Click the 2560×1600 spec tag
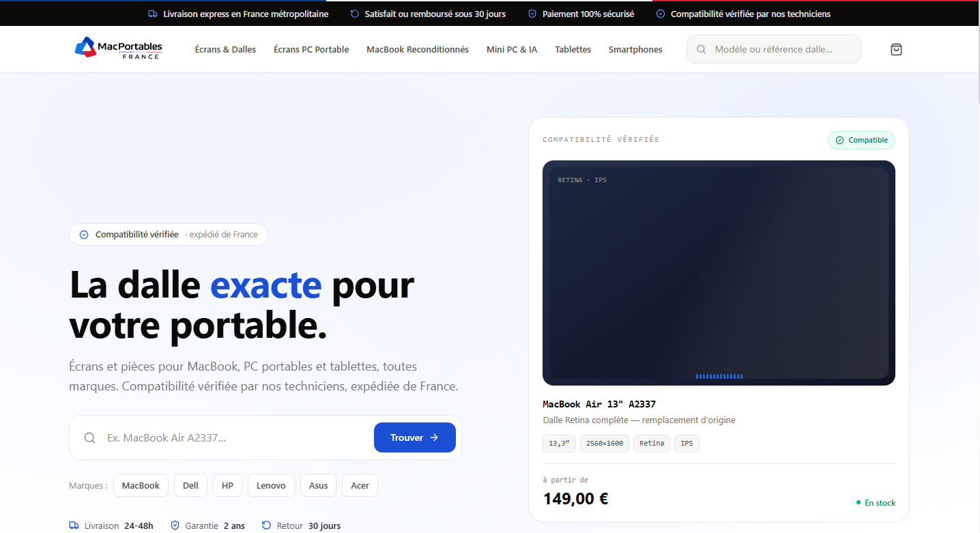Viewport: 980px width, 533px height. point(605,443)
